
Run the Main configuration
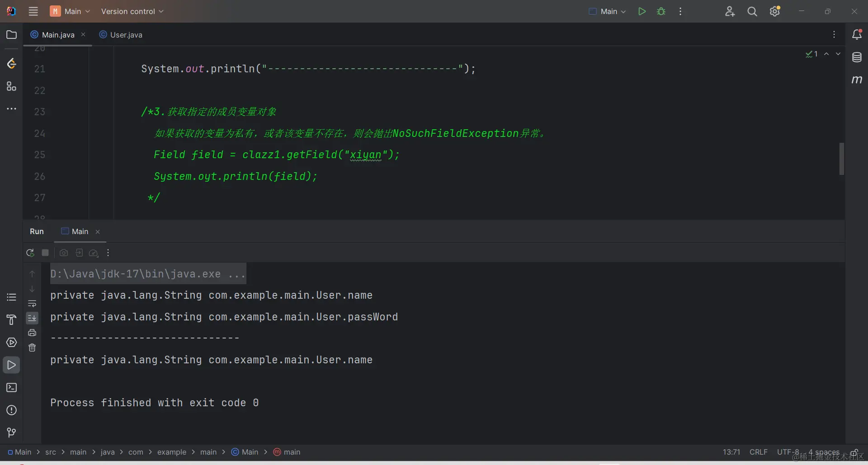pyautogui.click(x=642, y=11)
